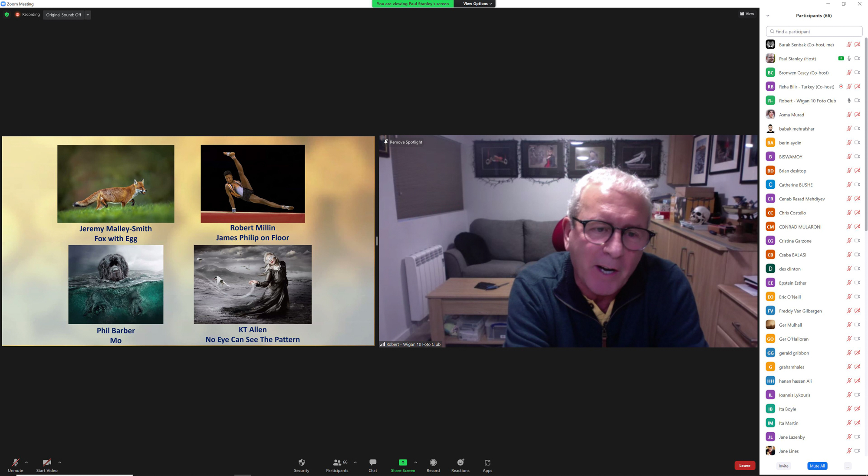This screenshot has height=476, width=868.
Task: Toggle Paul Stanley's microphone icon
Action: pos(849,58)
